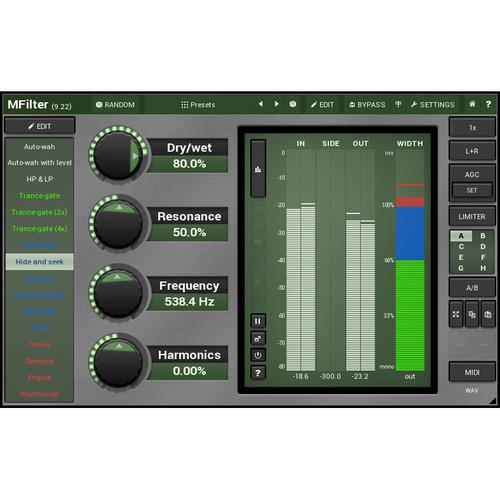
Task: Select the Auto-wah with level preset
Action: (x=40, y=163)
